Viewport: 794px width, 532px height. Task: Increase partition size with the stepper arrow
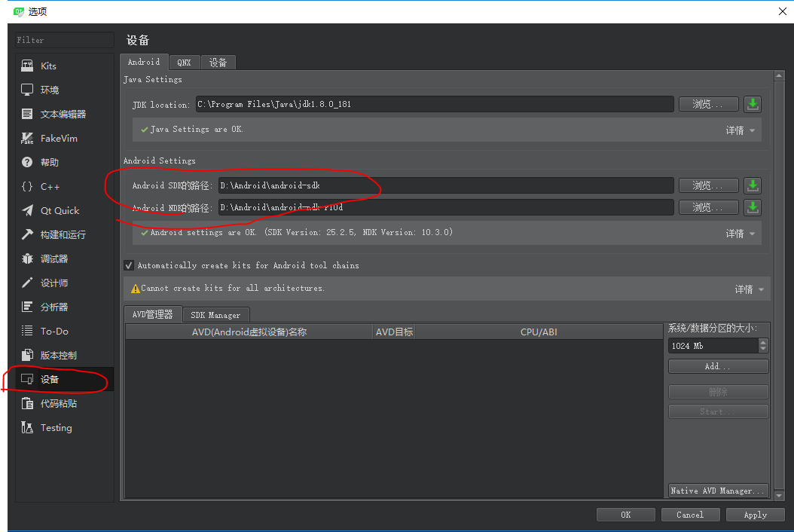(762, 342)
